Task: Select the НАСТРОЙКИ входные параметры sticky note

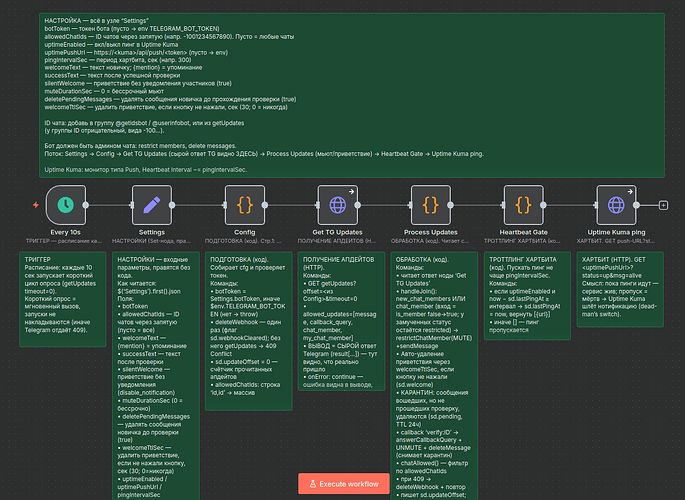Action: pos(156,376)
